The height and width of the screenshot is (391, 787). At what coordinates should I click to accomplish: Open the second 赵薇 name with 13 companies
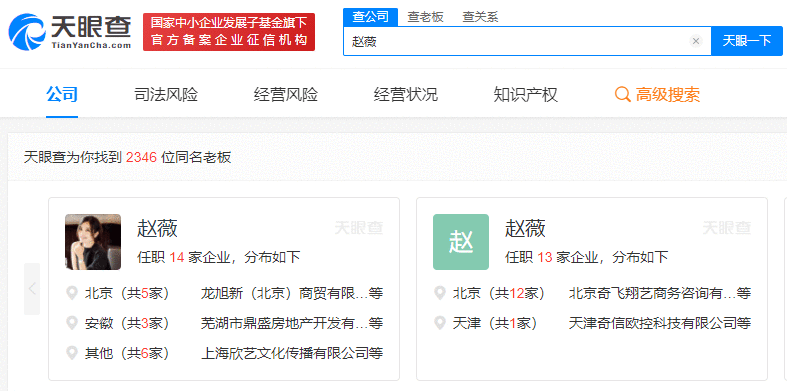[526, 228]
